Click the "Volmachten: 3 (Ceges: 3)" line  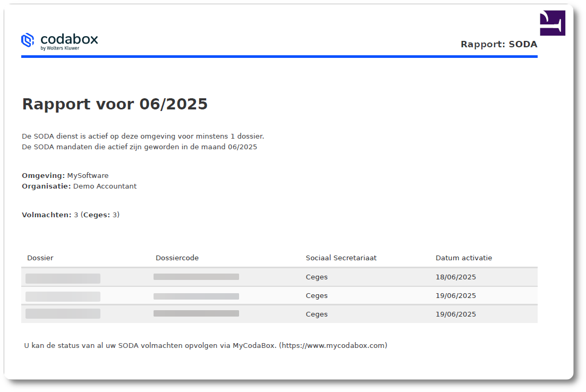pyautogui.click(x=71, y=215)
